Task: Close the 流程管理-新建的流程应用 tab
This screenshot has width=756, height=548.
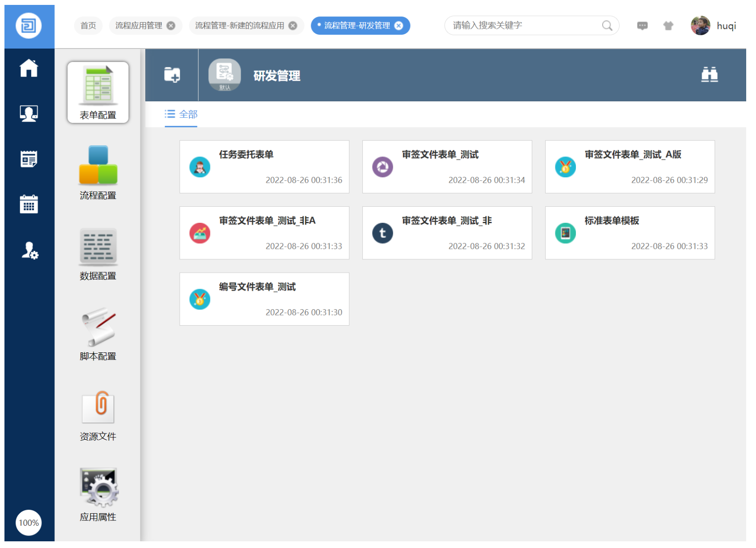Action: 293,26
